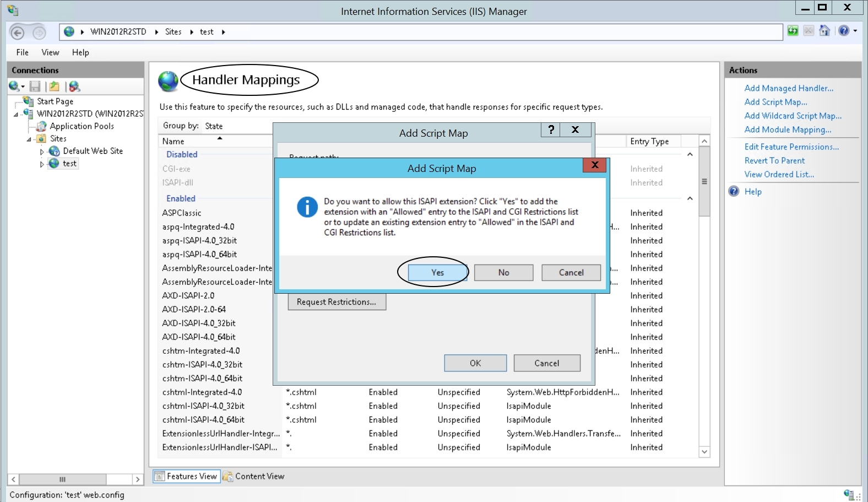Viewport: 868px width, 502px height.
Task: Switch to Features View tab
Action: (x=186, y=476)
